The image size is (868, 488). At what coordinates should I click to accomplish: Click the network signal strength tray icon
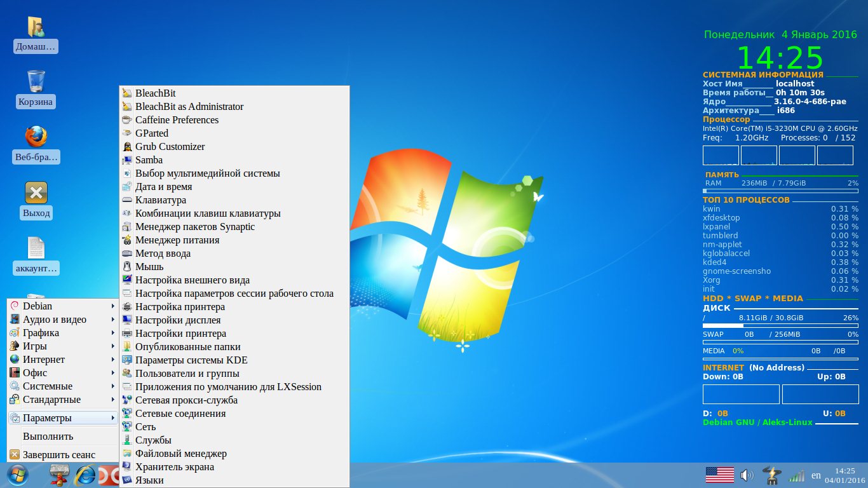796,475
